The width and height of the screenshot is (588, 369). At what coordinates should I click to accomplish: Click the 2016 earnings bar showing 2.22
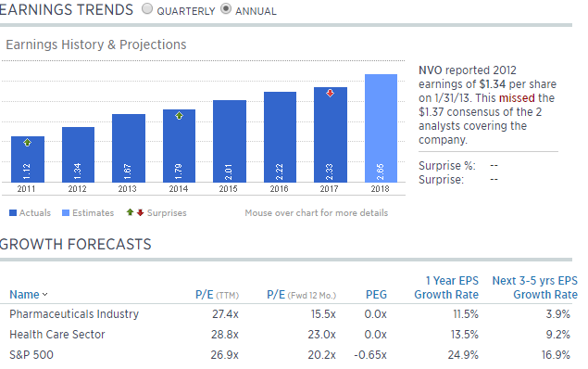point(281,137)
